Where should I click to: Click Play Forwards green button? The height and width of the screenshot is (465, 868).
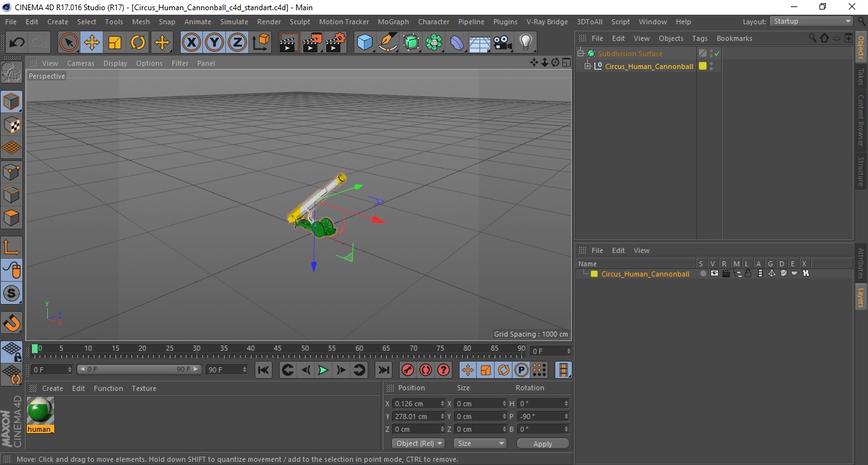coord(324,370)
